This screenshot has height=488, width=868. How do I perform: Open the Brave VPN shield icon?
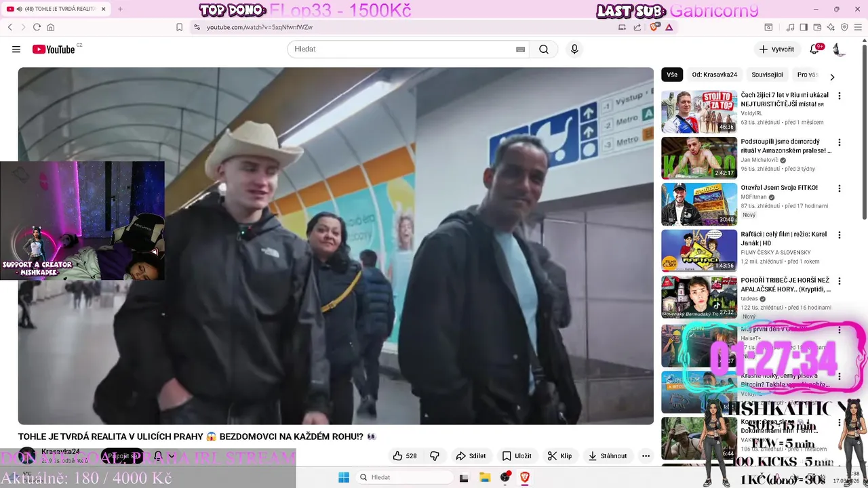click(x=844, y=27)
